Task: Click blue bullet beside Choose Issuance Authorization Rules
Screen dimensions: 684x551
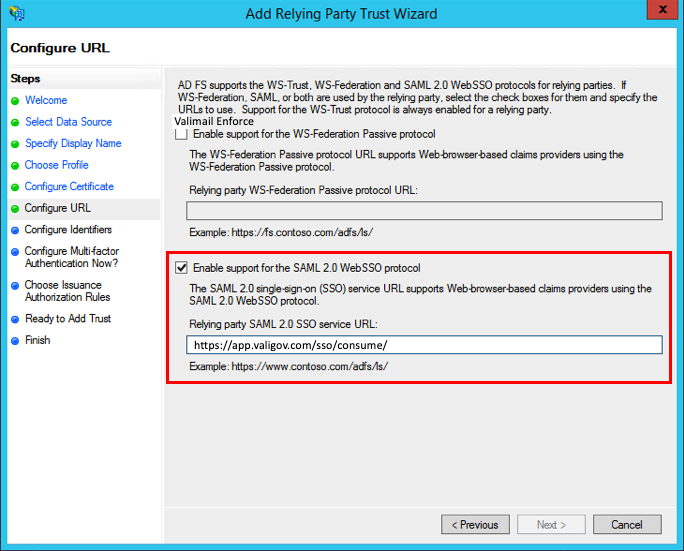Action: [15, 286]
